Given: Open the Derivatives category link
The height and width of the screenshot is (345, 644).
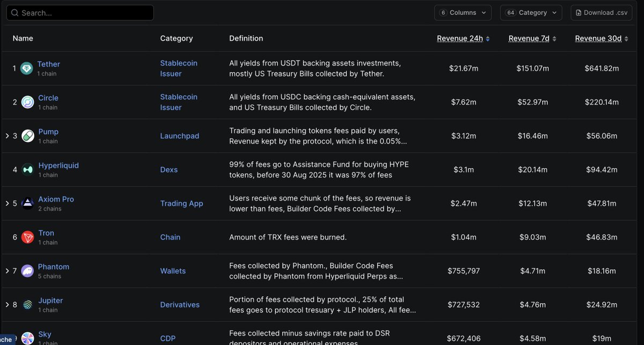Looking at the screenshot, I should pyautogui.click(x=180, y=305).
